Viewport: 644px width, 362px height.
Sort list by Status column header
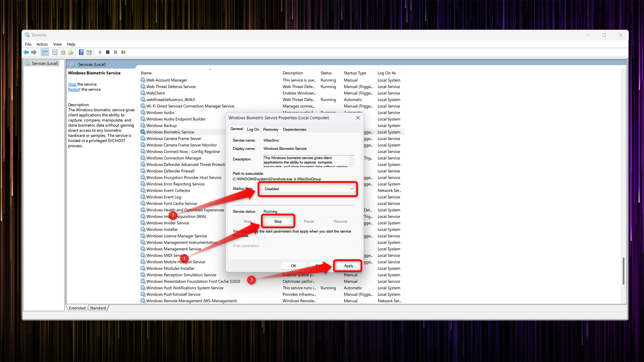(x=330, y=73)
